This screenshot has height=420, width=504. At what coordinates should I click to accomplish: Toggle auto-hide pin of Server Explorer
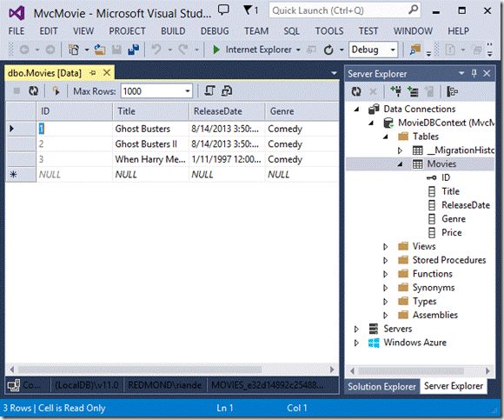coord(474,73)
